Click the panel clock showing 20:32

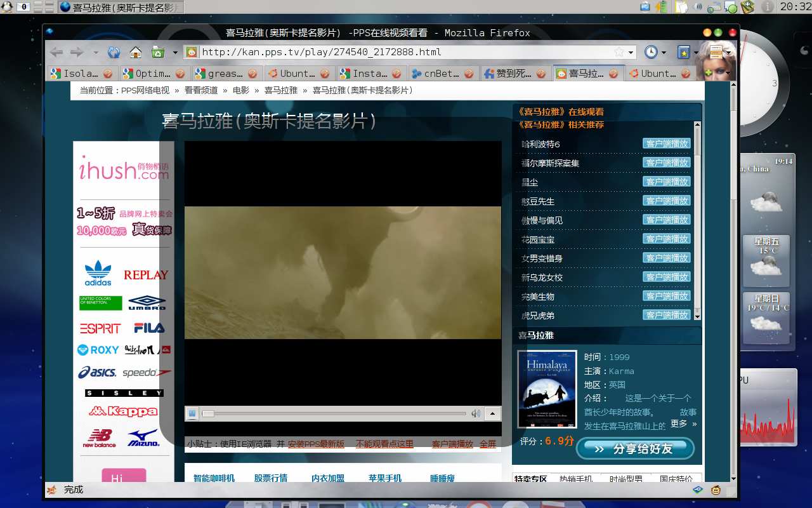coord(796,7)
